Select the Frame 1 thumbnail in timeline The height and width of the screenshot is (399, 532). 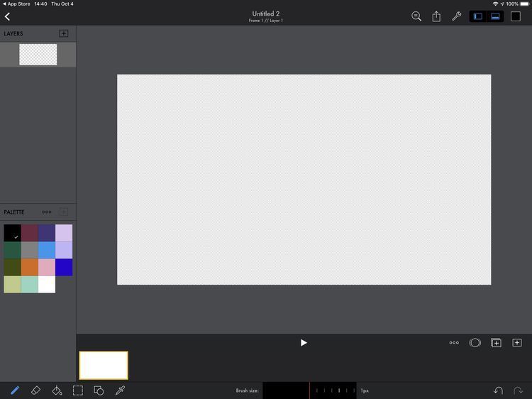pyautogui.click(x=104, y=365)
